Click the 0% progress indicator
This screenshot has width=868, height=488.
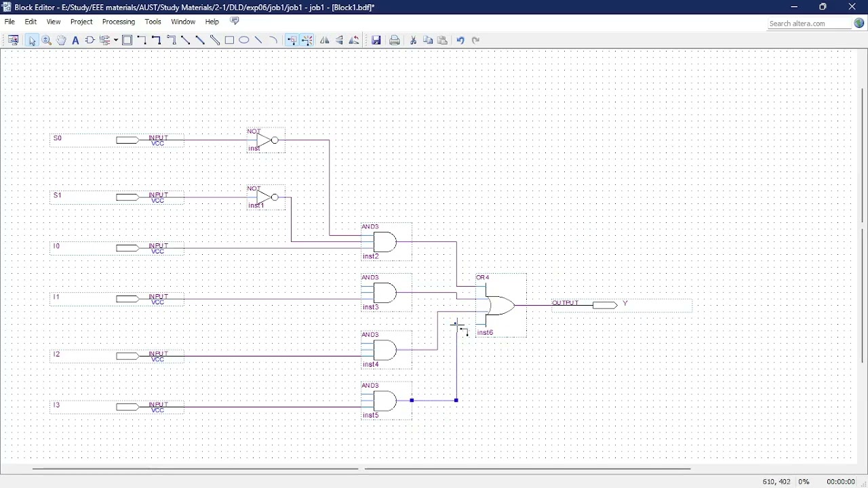coord(804,482)
